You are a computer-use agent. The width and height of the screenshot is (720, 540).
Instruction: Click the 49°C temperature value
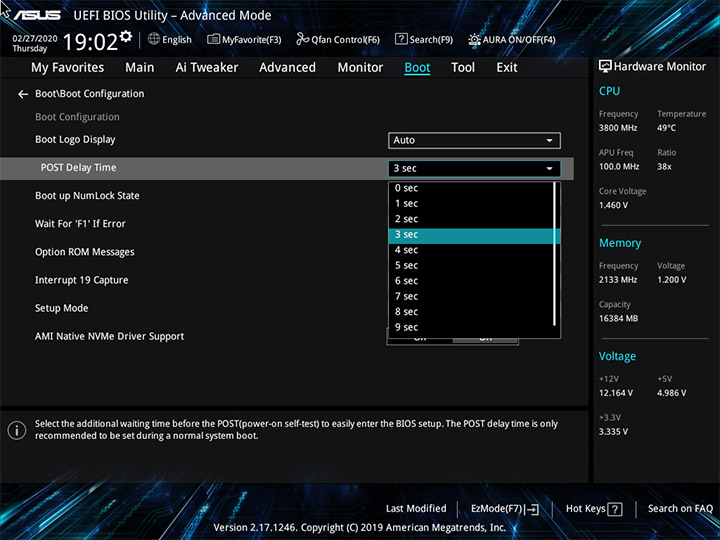point(666,128)
